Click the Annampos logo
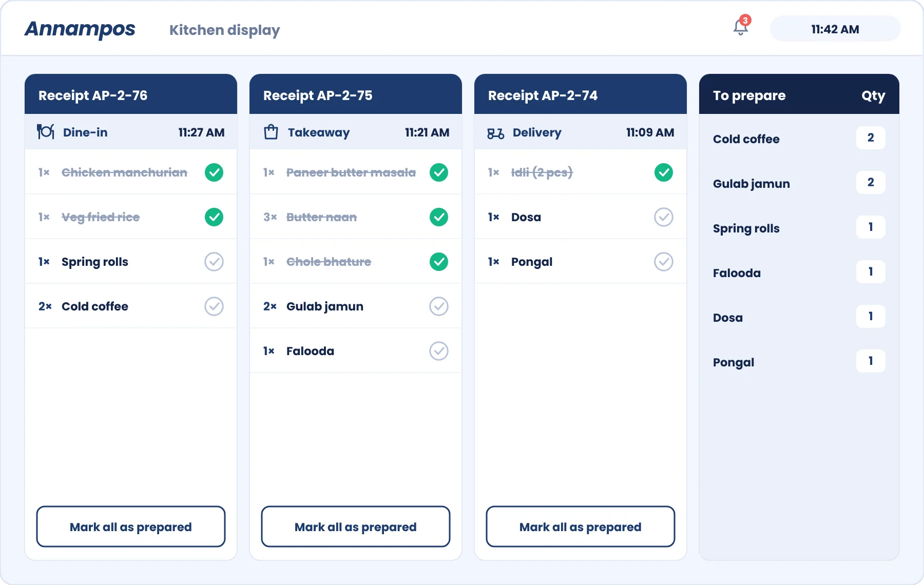924x585 pixels. click(80, 29)
